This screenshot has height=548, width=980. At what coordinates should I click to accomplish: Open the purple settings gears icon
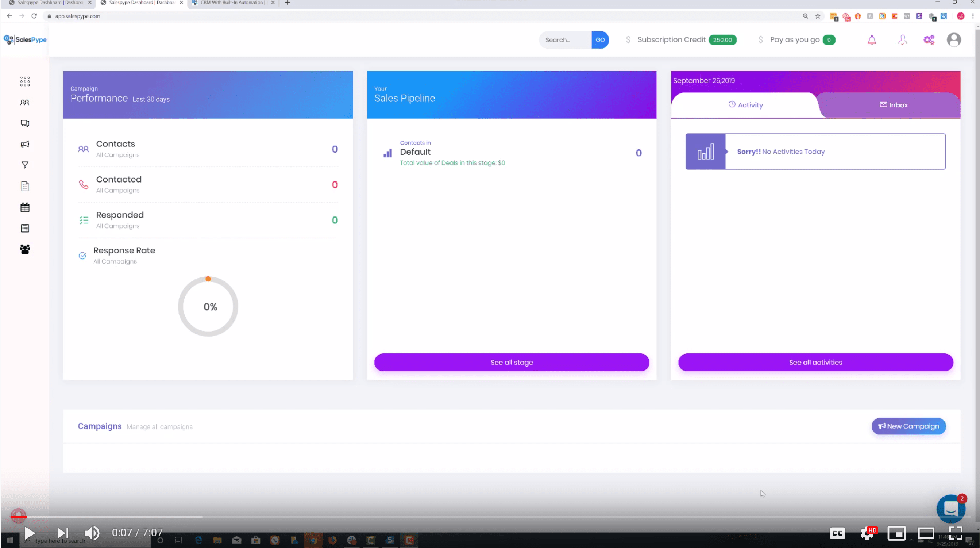pos(929,40)
